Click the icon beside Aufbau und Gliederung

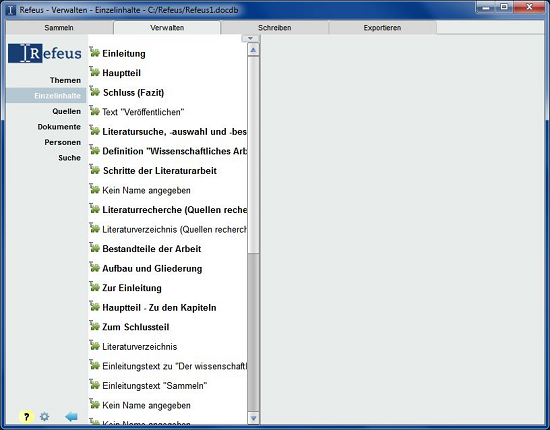coord(94,267)
